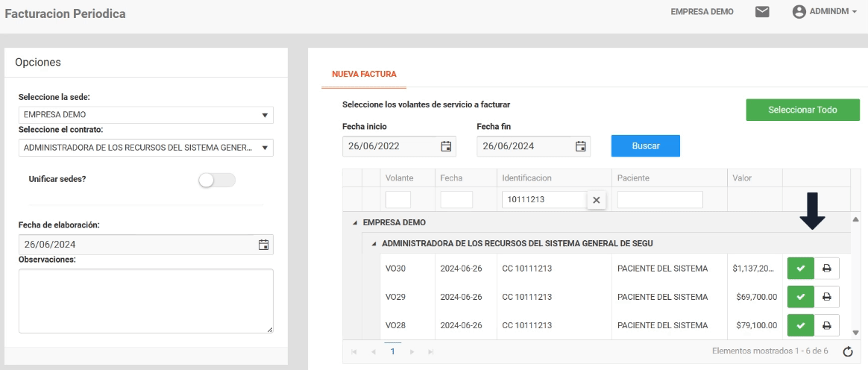Select volante VO28 with green check
The height and width of the screenshot is (370, 868).
tap(799, 324)
